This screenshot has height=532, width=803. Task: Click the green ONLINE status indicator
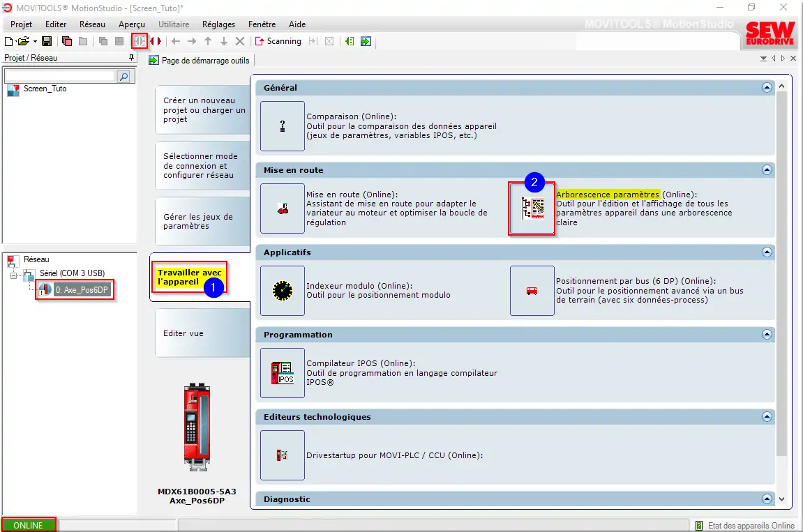29,525
